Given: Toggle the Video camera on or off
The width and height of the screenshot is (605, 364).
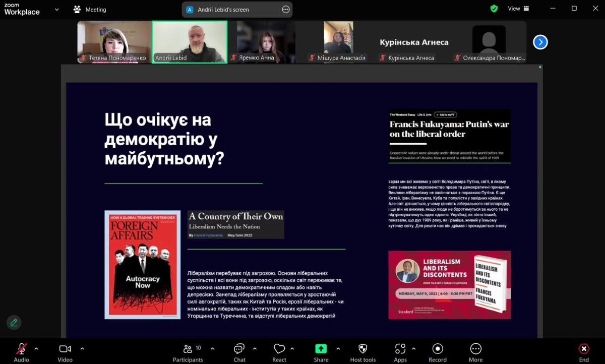Looking at the screenshot, I should [65, 349].
